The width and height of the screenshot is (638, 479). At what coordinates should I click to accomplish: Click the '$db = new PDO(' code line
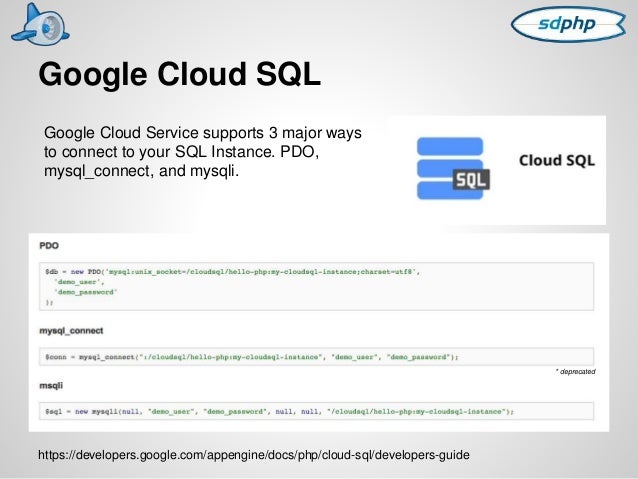(x=233, y=271)
